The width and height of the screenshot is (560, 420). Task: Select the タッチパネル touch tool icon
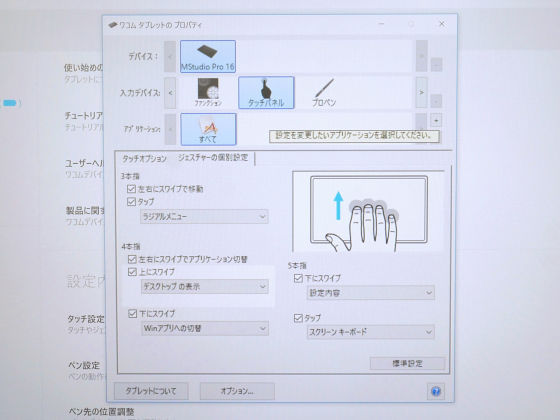click(x=266, y=92)
